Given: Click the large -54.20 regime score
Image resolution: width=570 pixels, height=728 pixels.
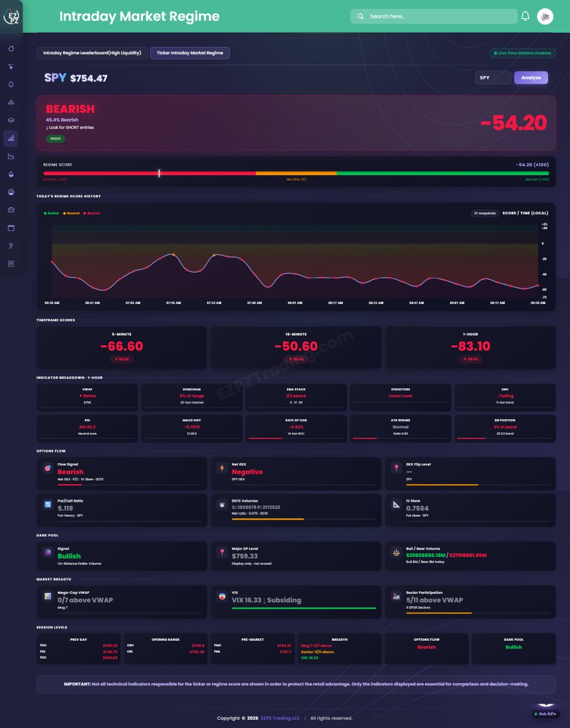Looking at the screenshot, I should [514, 123].
